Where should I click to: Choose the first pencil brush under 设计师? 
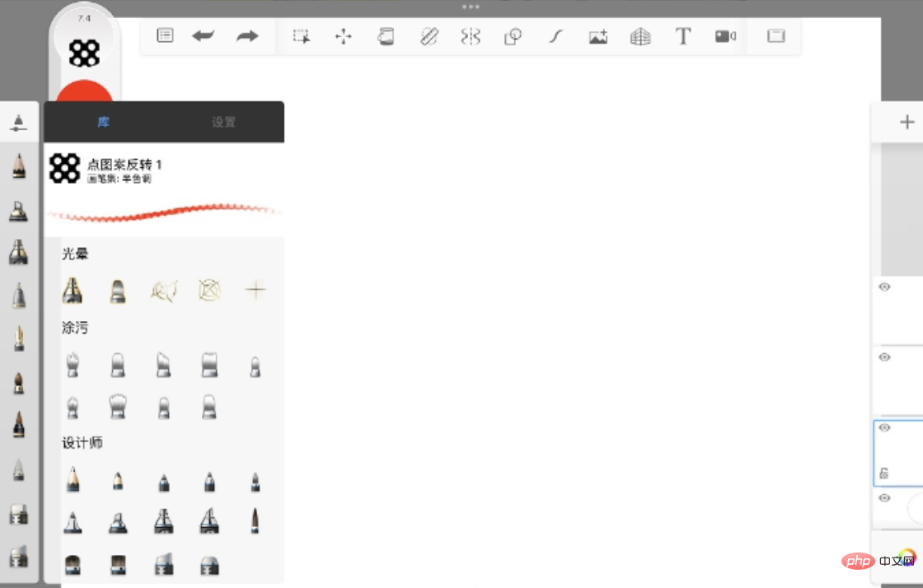(73, 479)
